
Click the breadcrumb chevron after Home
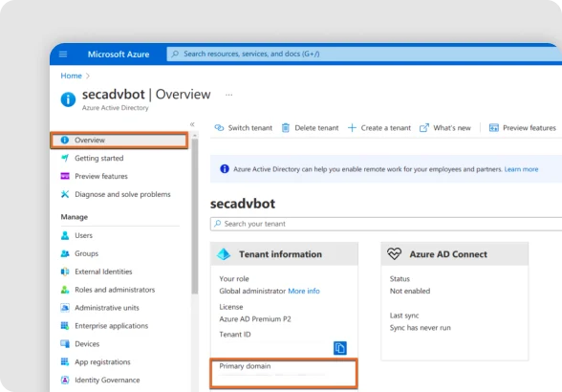(88, 76)
